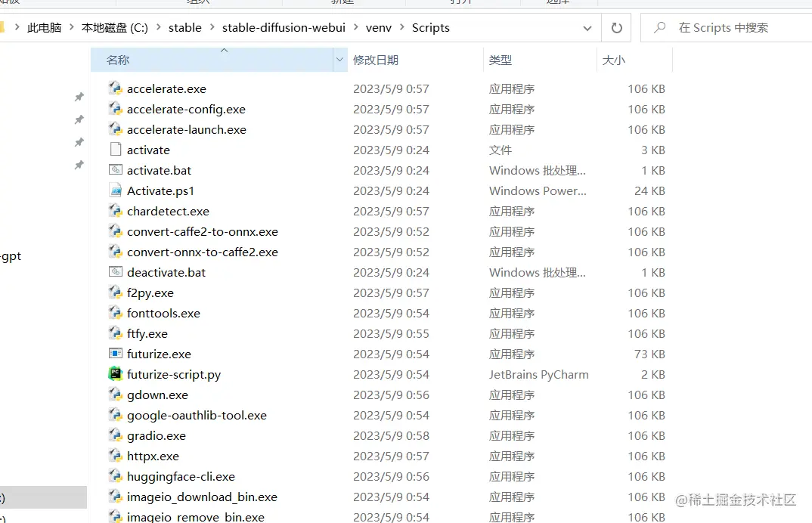Expand the chevron after stable breadcrumb
This screenshot has width=812, height=523.
(x=212, y=27)
